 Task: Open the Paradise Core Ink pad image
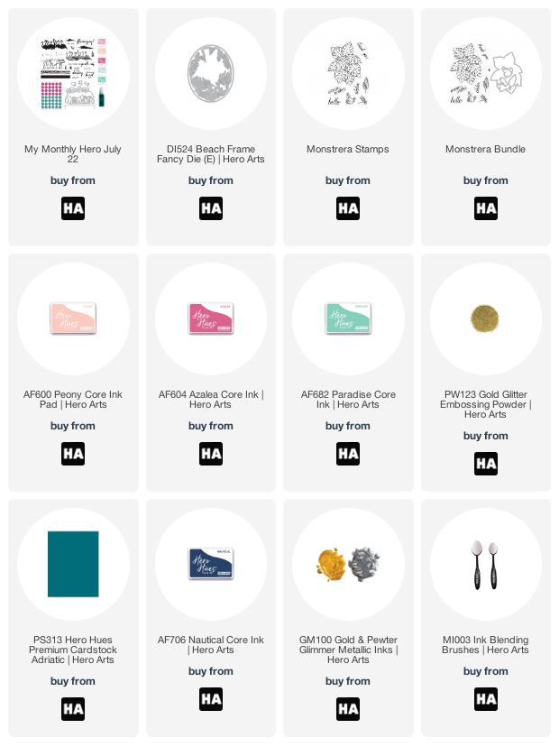click(348, 318)
